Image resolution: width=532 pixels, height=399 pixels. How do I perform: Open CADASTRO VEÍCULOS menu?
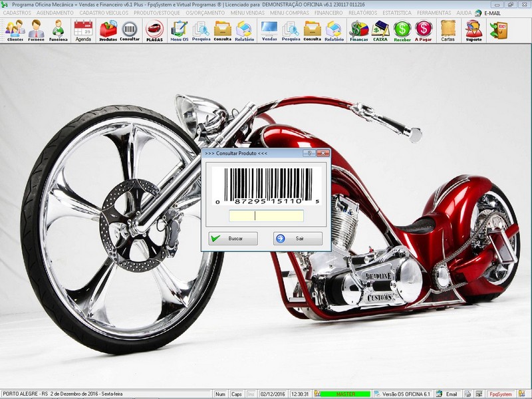tap(104, 13)
